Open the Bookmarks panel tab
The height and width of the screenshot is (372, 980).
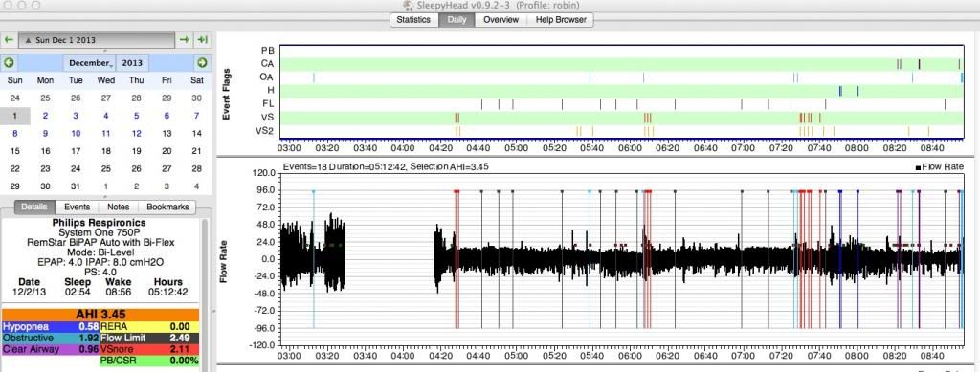[x=167, y=208]
